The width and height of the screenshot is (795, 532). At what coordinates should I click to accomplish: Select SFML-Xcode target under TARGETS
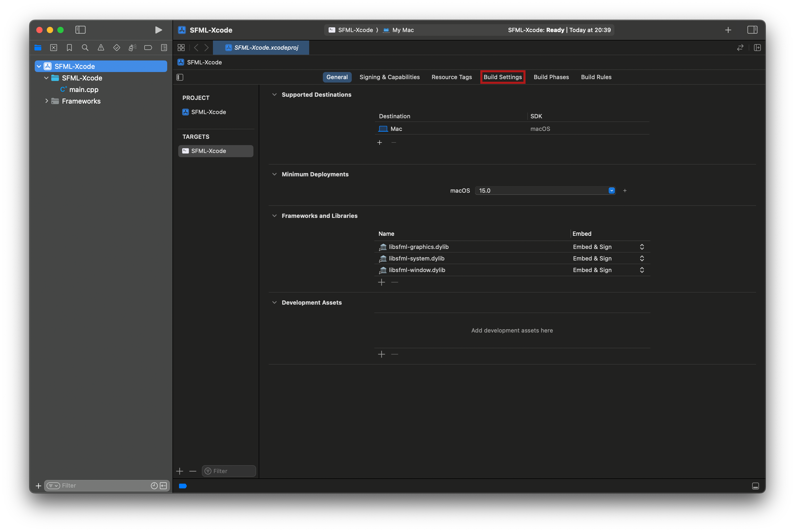[216, 151]
